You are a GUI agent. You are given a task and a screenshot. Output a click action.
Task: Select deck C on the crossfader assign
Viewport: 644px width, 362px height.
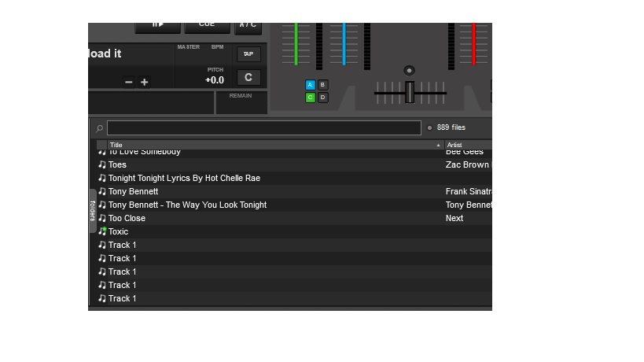[310, 98]
